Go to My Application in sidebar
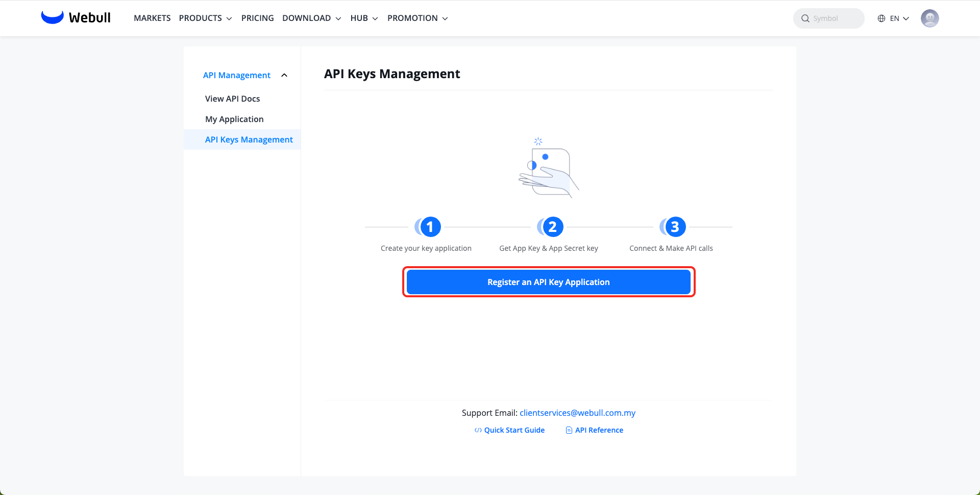The height and width of the screenshot is (495, 980). coord(234,119)
